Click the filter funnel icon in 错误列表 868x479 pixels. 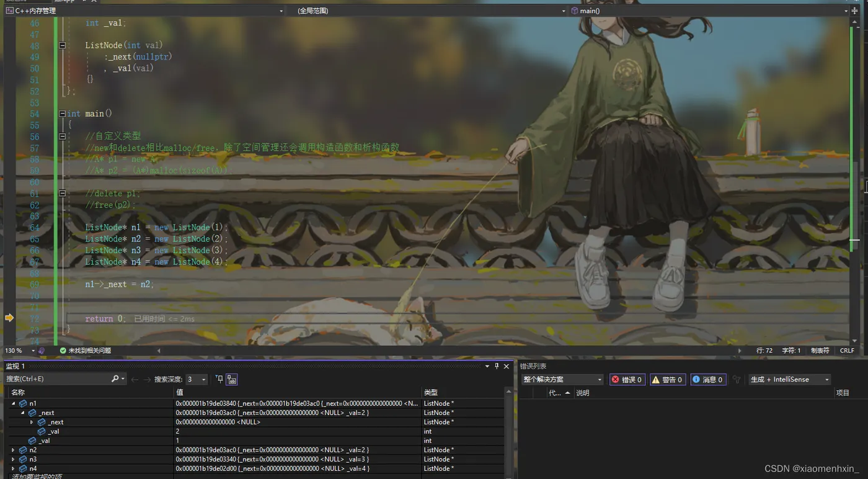pyautogui.click(x=737, y=379)
